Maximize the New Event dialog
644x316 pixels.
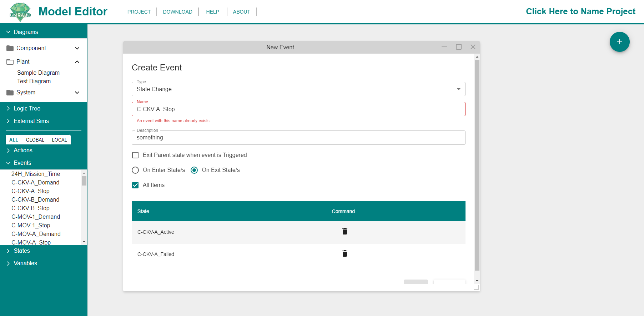pyautogui.click(x=458, y=47)
